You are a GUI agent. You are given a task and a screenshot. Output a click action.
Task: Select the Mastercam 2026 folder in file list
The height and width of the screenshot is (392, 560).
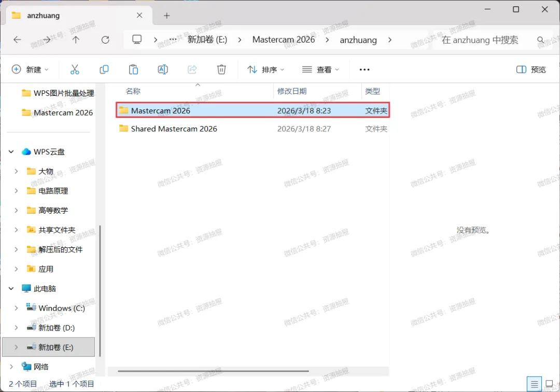(253, 110)
